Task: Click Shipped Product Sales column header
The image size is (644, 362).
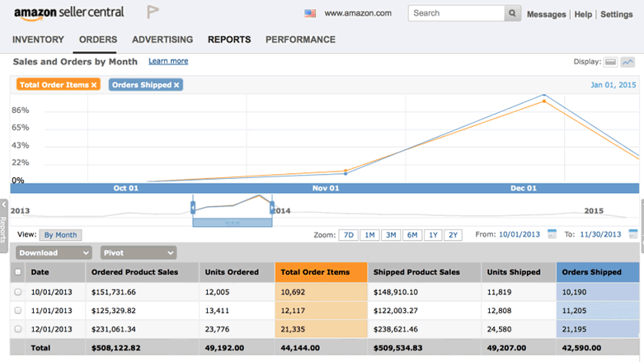Action: [425, 272]
